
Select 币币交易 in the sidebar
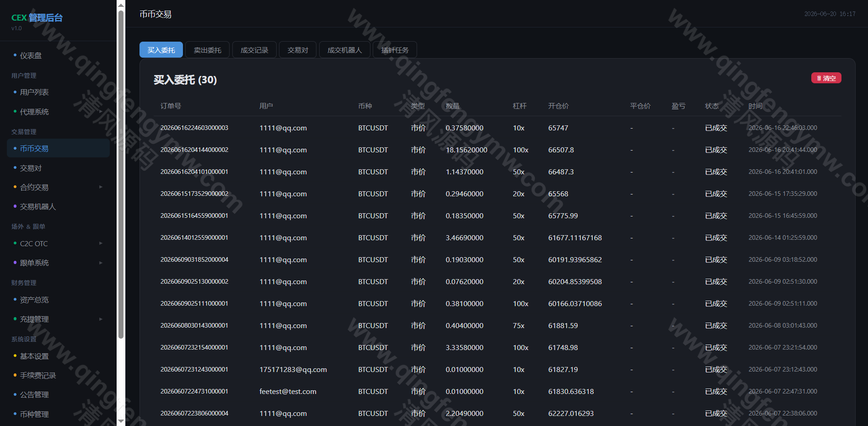(58, 148)
